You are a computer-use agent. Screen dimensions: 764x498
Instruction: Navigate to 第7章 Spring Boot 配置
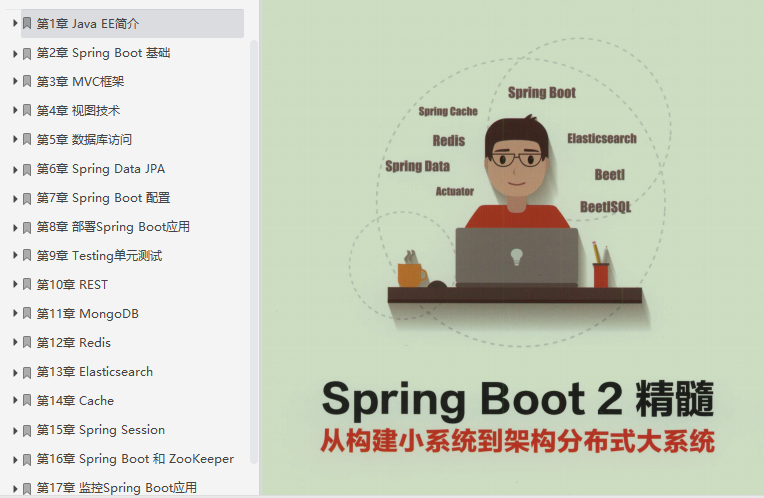(x=103, y=197)
